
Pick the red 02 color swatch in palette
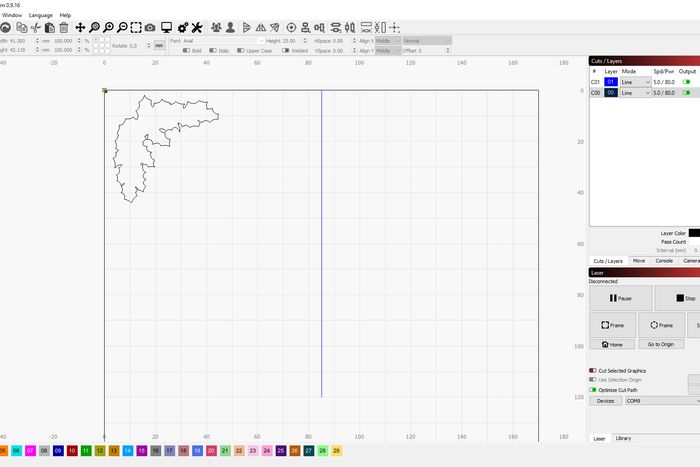(x=72, y=451)
